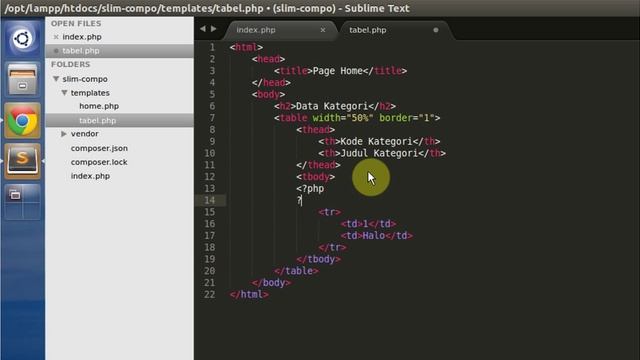Click the unsaved dot beside tabel.php in Open Files
The width and height of the screenshot is (640, 360).
(56, 51)
